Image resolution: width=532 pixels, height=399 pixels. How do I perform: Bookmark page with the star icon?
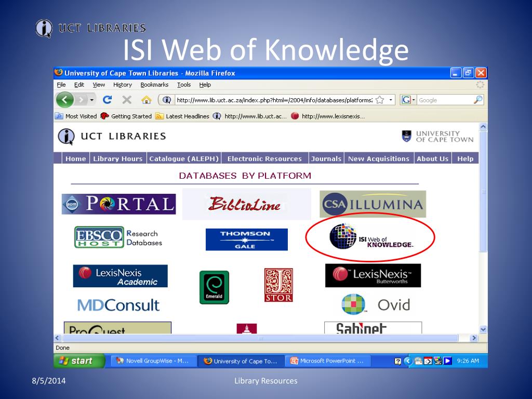point(380,100)
